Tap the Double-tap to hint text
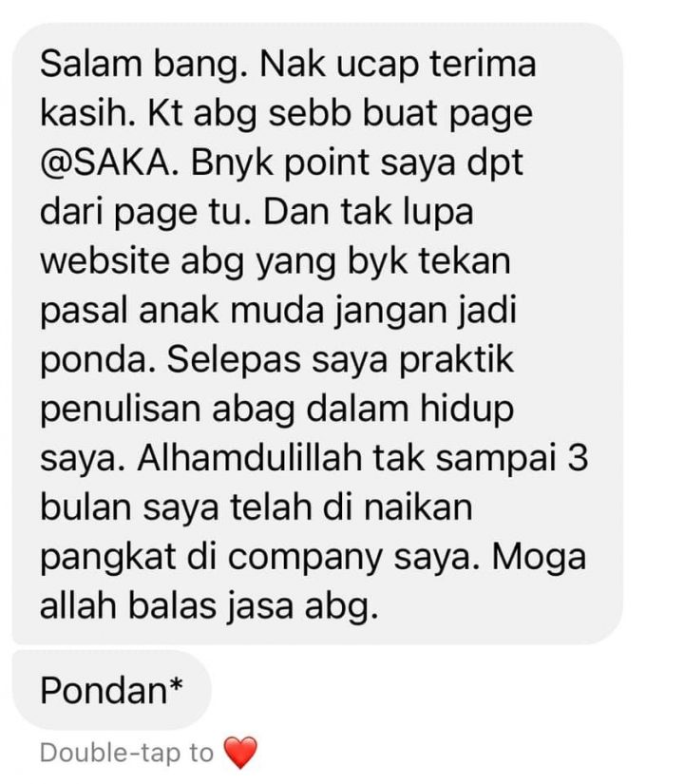Viewport: 684px width, 784px height. [x=126, y=753]
